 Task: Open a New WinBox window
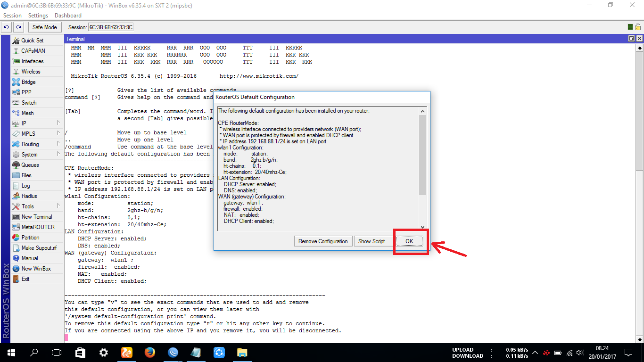[36, 269]
